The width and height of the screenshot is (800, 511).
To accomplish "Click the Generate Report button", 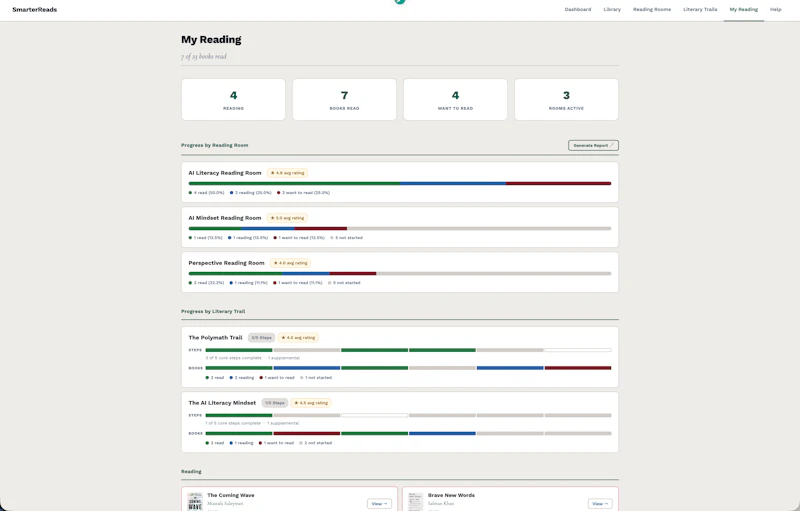I will [x=593, y=145].
